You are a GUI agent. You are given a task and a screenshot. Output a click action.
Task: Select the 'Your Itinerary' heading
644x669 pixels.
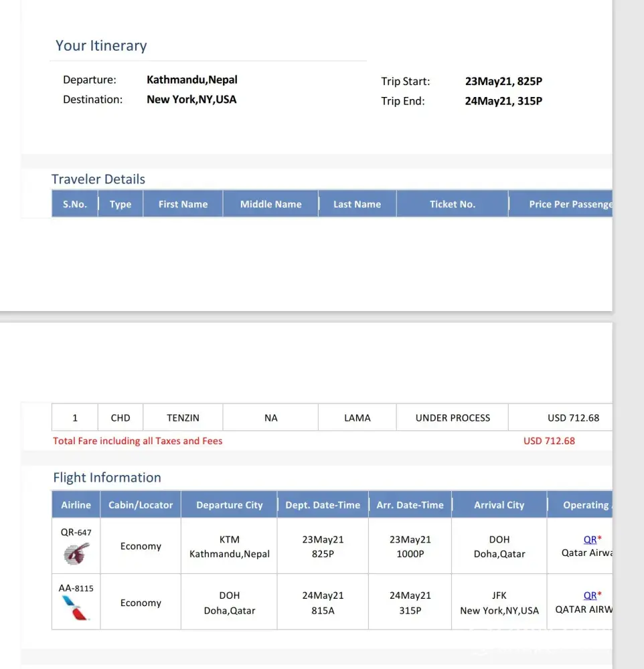point(101,45)
